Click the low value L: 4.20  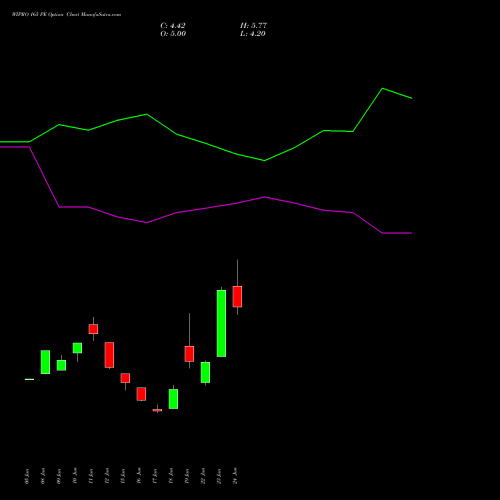253,34
